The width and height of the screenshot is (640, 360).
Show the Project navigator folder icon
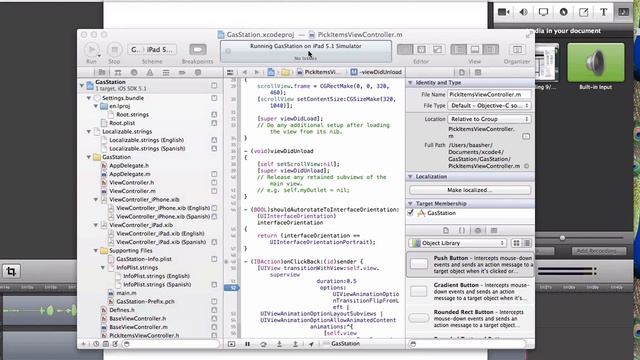pyautogui.click(x=102, y=72)
